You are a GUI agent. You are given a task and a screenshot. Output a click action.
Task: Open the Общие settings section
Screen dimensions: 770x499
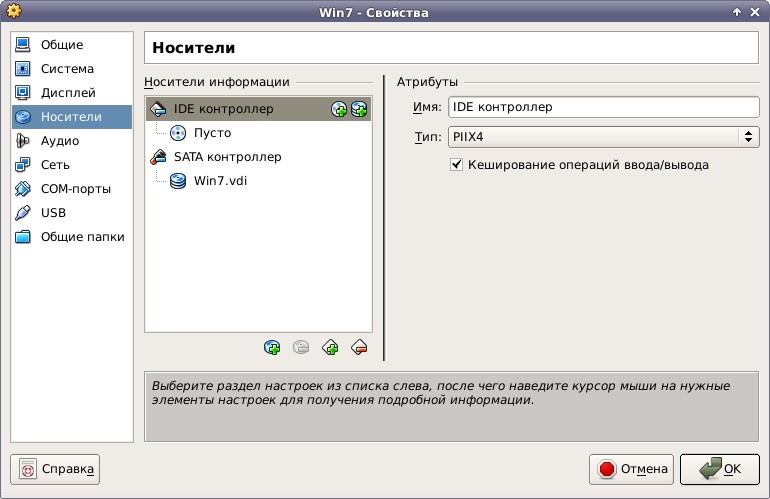click(72, 45)
